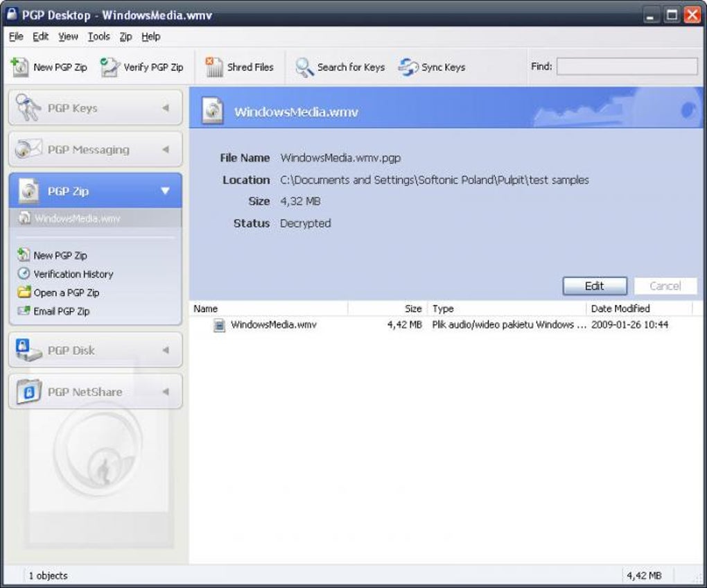Click the PGP Disk panel title
This screenshot has height=588, width=707.
tap(71, 350)
